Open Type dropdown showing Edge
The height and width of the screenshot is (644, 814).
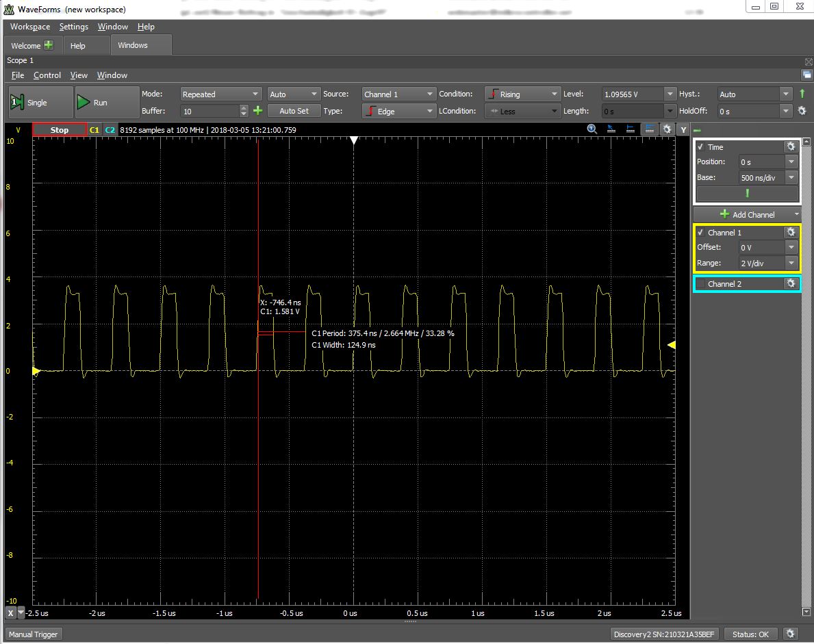pyautogui.click(x=398, y=111)
